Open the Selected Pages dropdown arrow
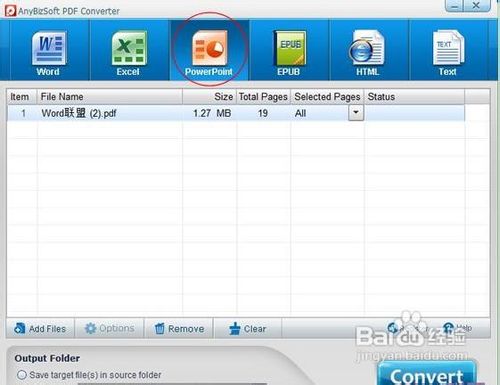This screenshot has width=500, height=385. pos(356,113)
